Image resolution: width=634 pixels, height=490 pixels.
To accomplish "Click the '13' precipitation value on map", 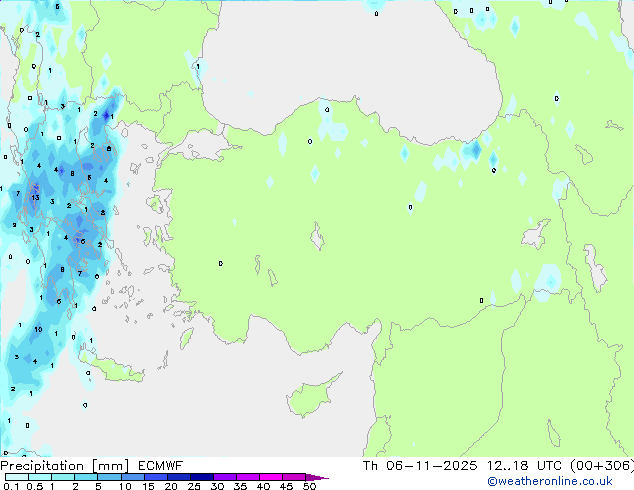I will (35, 197).
